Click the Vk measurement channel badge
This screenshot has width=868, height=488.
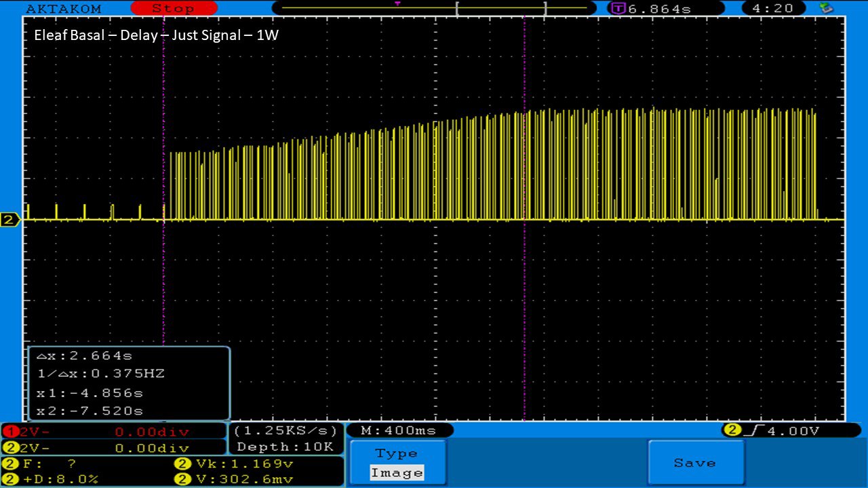(x=182, y=464)
